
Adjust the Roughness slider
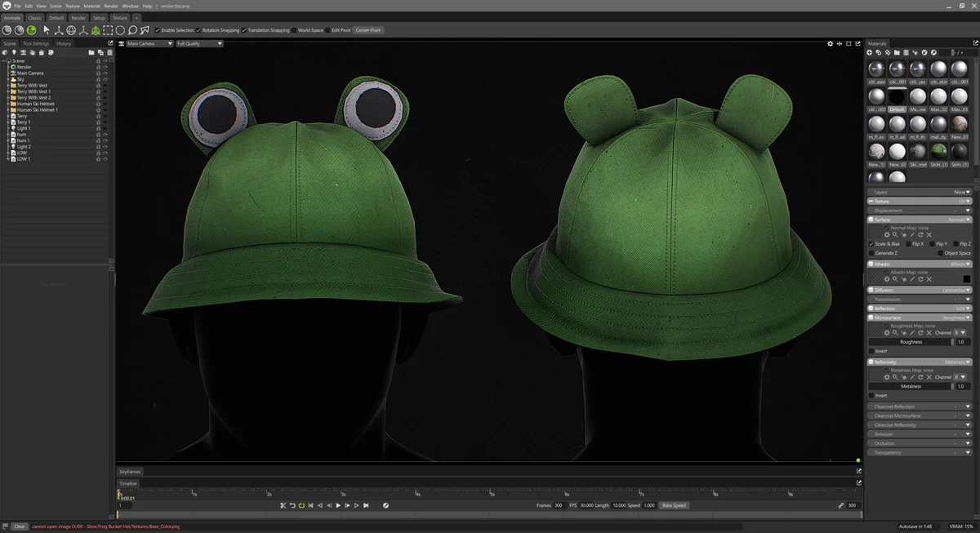[x=910, y=342]
